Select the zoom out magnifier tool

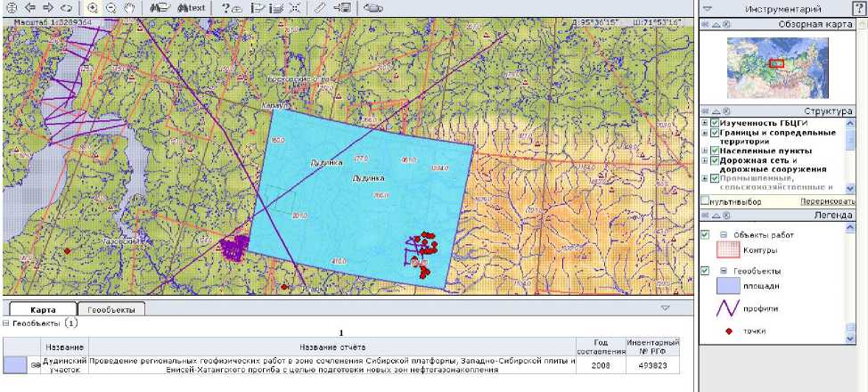click(111, 8)
